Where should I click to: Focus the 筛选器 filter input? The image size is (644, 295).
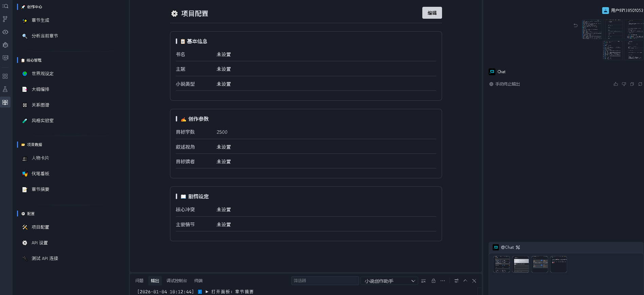[x=325, y=281]
